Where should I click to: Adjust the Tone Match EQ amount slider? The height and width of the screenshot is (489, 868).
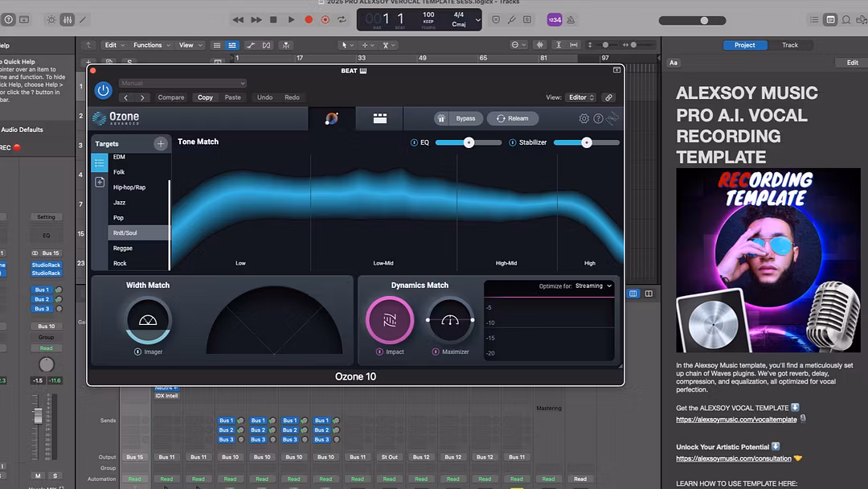click(469, 143)
